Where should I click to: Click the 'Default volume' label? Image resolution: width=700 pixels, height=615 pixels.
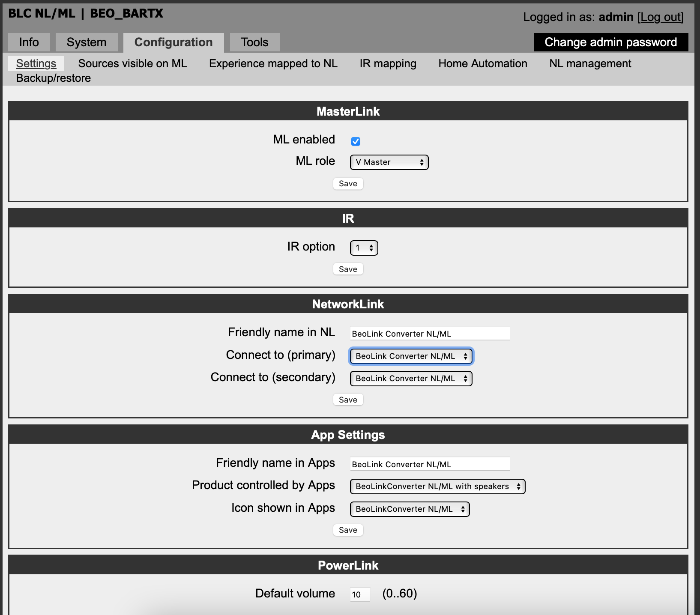click(x=295, y=594)
